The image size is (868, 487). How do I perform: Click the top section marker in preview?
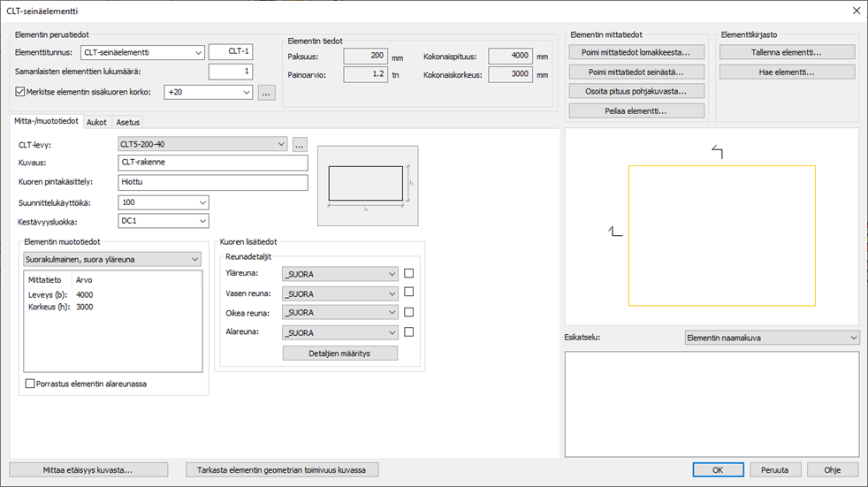pyautogui.click(x=718, y=153)
